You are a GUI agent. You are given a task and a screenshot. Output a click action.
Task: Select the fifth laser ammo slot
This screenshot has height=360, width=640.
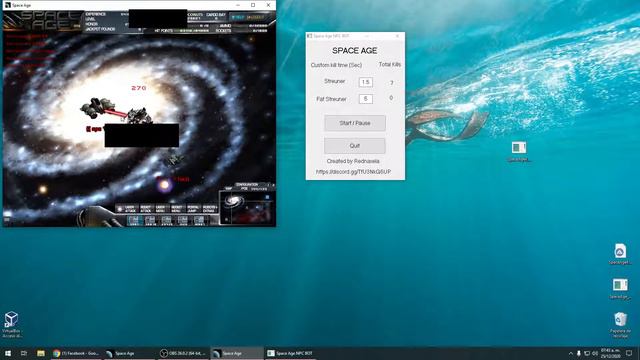(199, 221)
